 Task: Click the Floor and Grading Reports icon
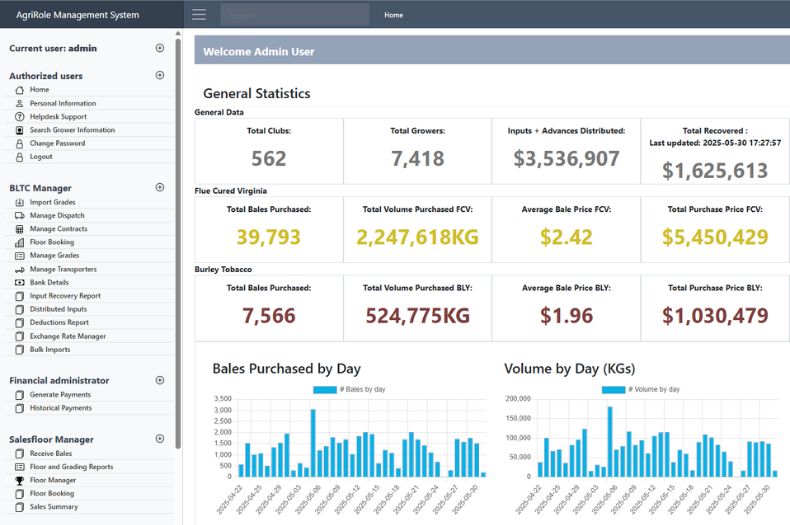pyautogui.click(x=20, y=467)
